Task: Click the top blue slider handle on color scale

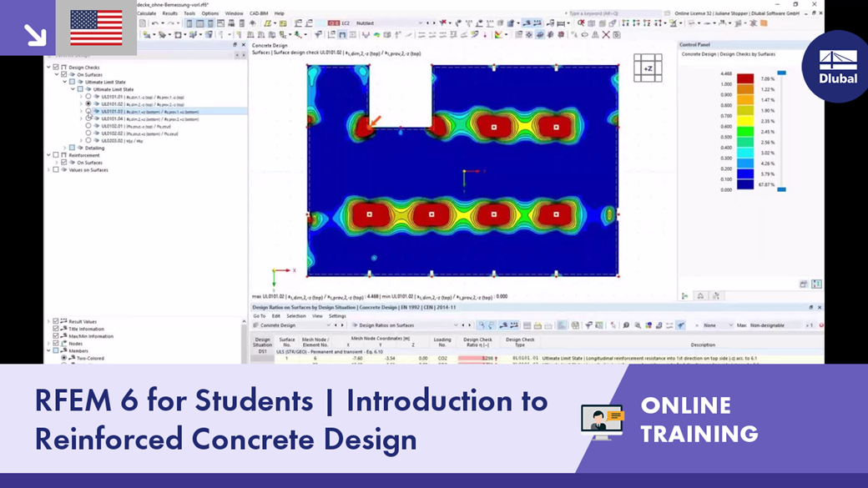Action: 781,73
